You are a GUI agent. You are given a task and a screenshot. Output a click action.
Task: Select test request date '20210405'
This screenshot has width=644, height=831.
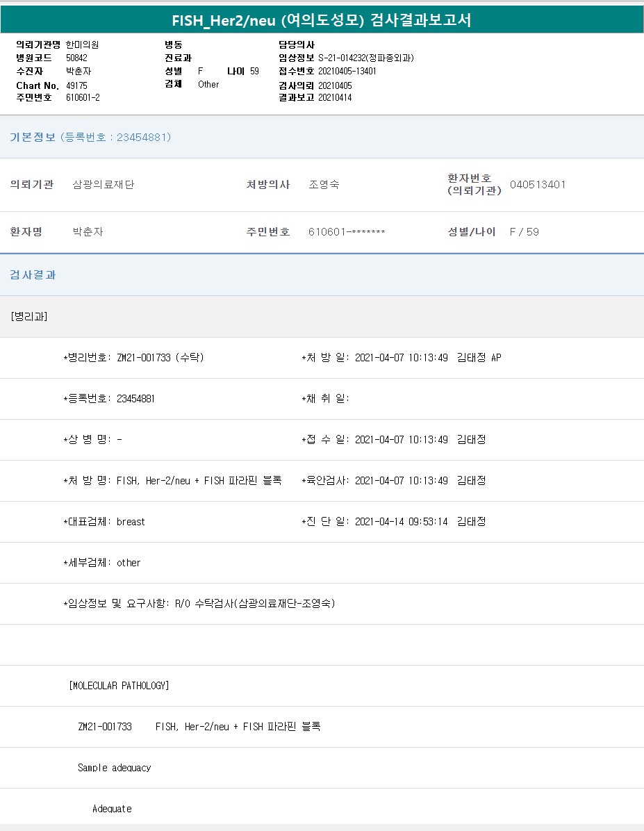[335, 85]
